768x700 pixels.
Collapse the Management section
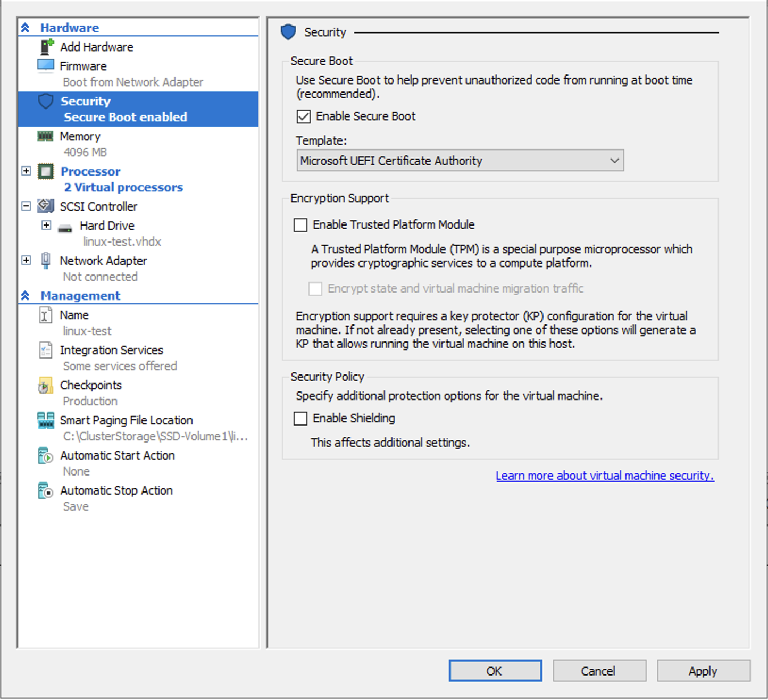click(x=26, y=296)
